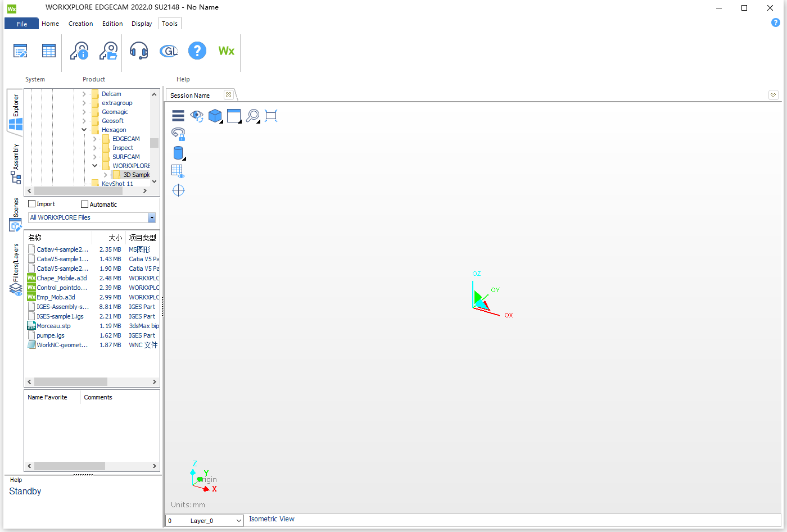Select the IGES-sample1.igs file
The width and height of the screenshot is (787, 532).
click(60, 316)
